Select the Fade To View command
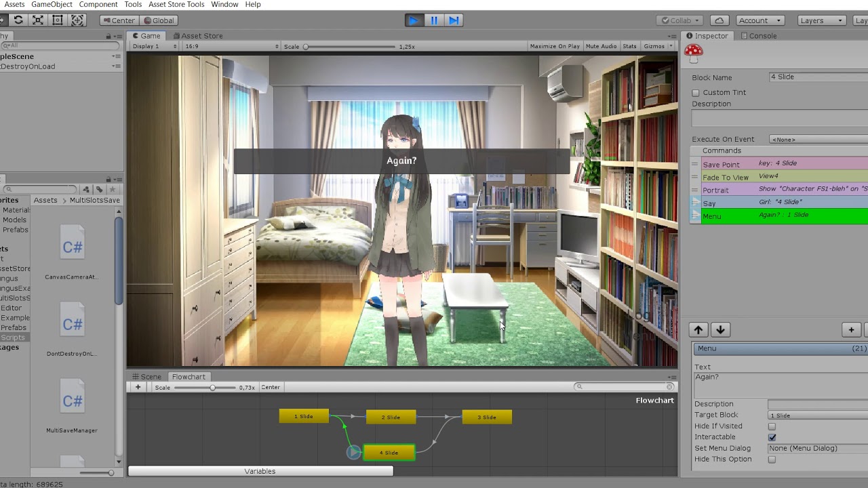 point(779,177)
